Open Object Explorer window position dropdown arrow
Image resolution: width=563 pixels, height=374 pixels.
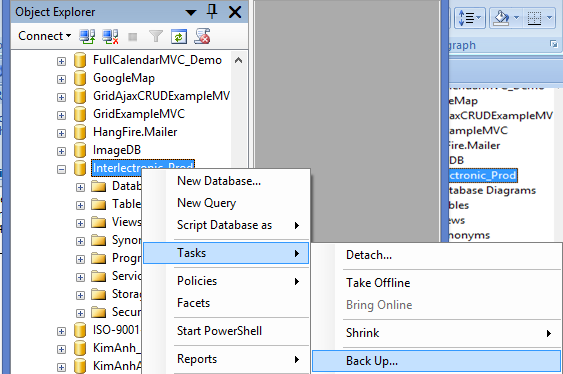coord(191,13)
